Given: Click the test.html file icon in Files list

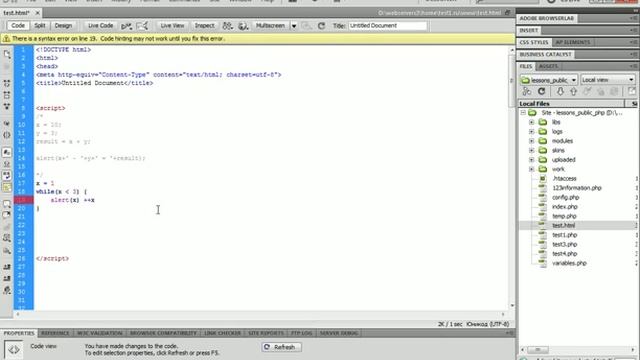Looking at the screenshot, I should [x=542, y=225].
